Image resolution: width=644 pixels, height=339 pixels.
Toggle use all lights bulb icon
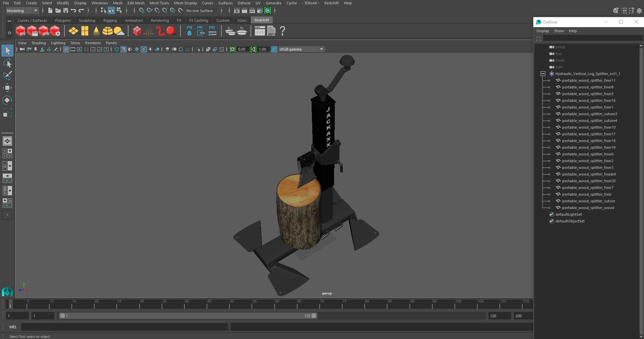150,49
